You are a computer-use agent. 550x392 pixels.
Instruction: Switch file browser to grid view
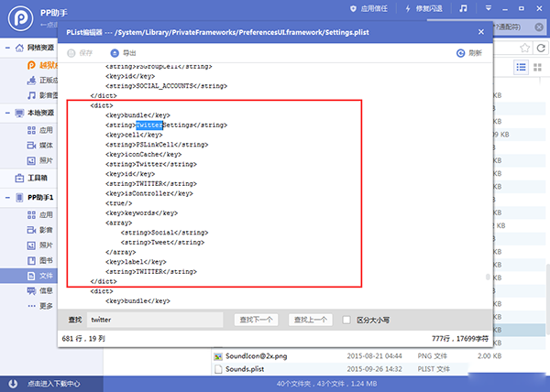tap(538, 66)
